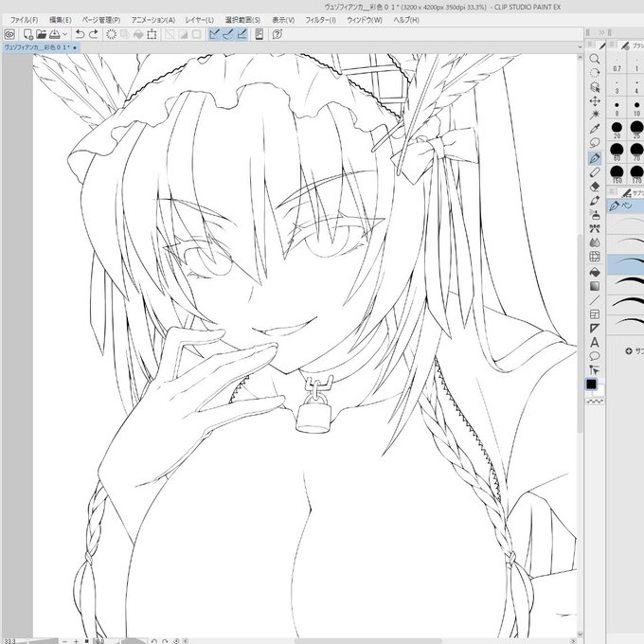Open the アニメーション(A) menu
644x644 pixels.
153,20
